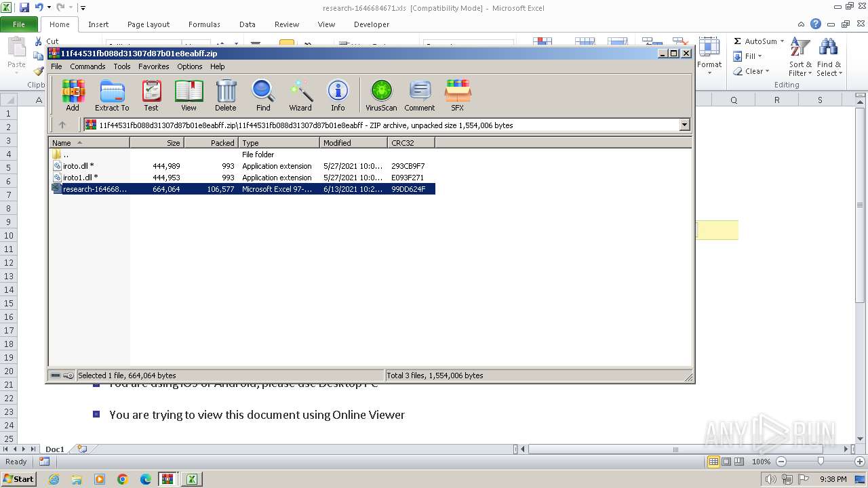The width and height of the screenshot is (868, 488).
Task: Sort files by CRC32 column header
Action: coord(412,142)
